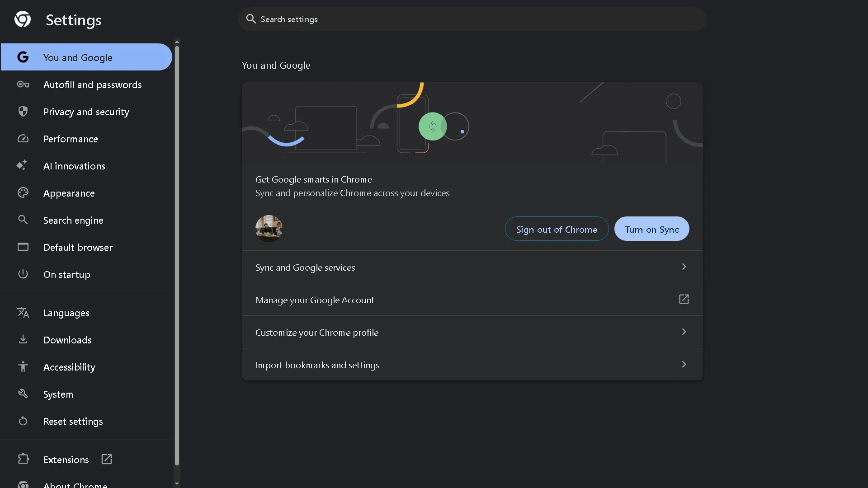This screenshot has width=868, height=488.
Task: Select the Google icon beside You and Google
Action: pyautogui.click(x=23, y=57)
